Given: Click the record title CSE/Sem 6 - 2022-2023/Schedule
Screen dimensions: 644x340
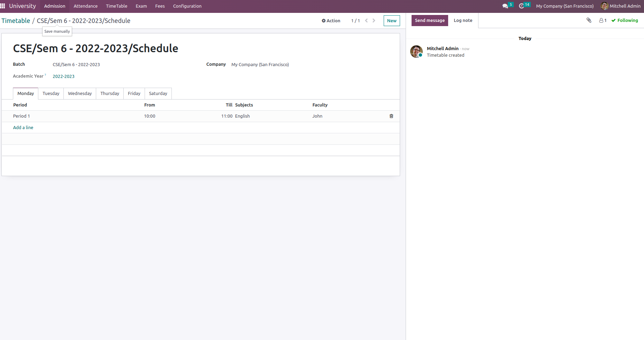Looking at the screenshot, I should [x=95, y=48].
